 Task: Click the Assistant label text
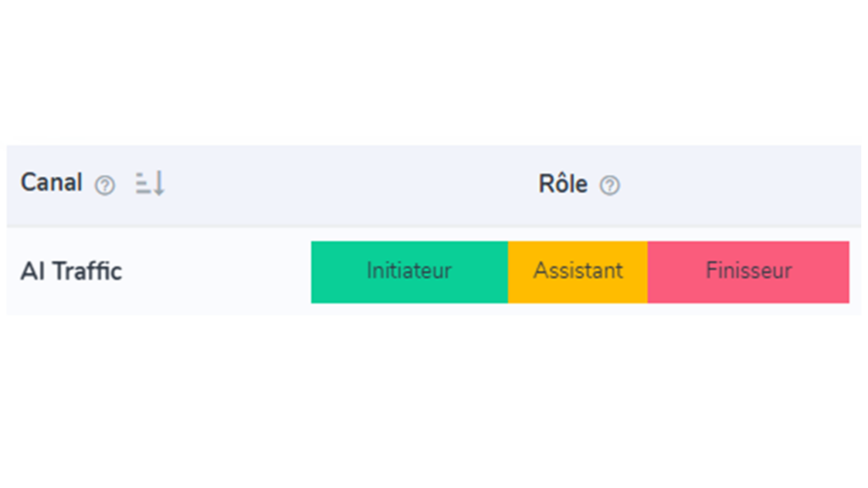tap(578, 270)
